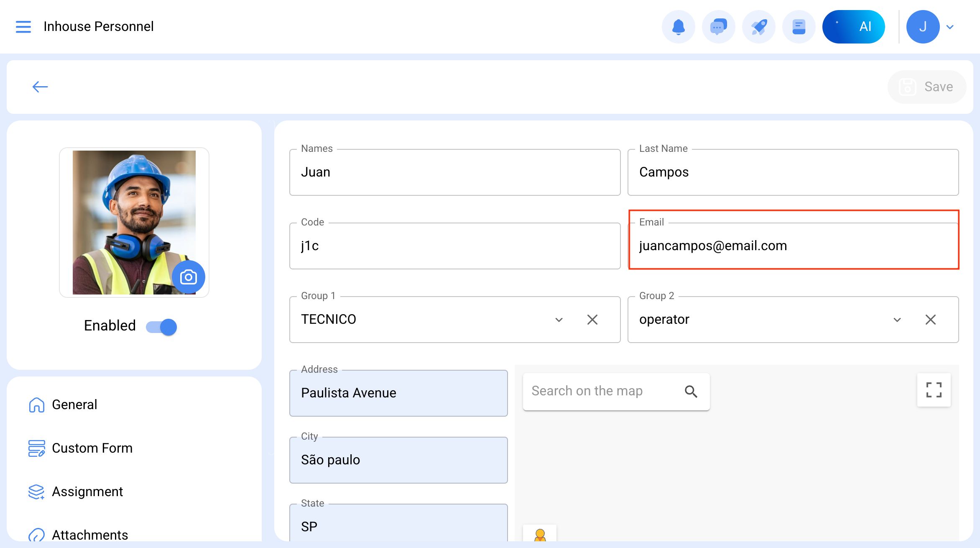980x548 pixels.
Task: Expand the Group 1 dropdown arrow
Action: [x=559, y=320]
